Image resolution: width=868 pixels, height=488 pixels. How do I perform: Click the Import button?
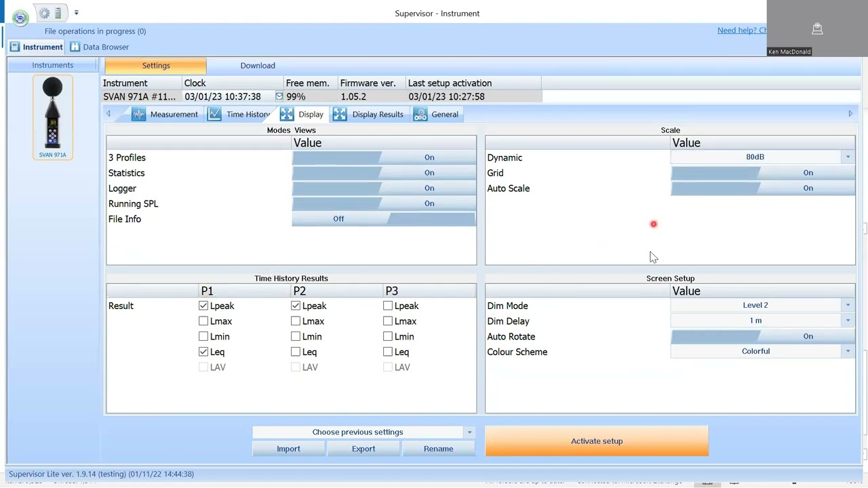click(x=288, y=449)
